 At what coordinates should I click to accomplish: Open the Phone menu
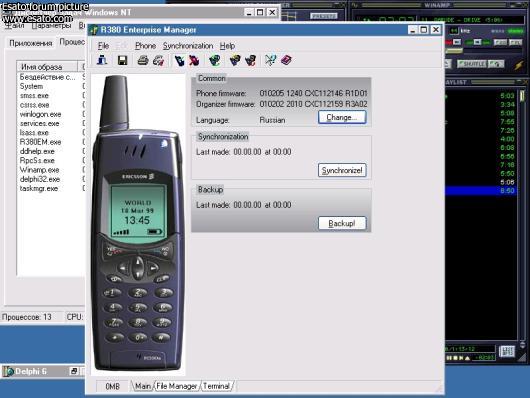[145, 46]
